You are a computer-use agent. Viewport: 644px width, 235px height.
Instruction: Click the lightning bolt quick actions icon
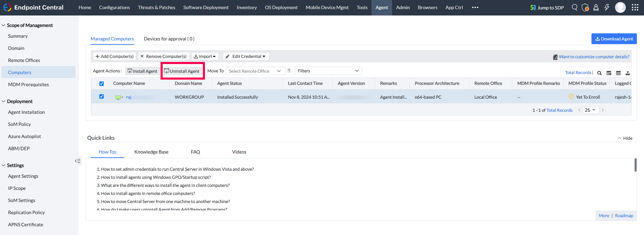tap(607, 7)
